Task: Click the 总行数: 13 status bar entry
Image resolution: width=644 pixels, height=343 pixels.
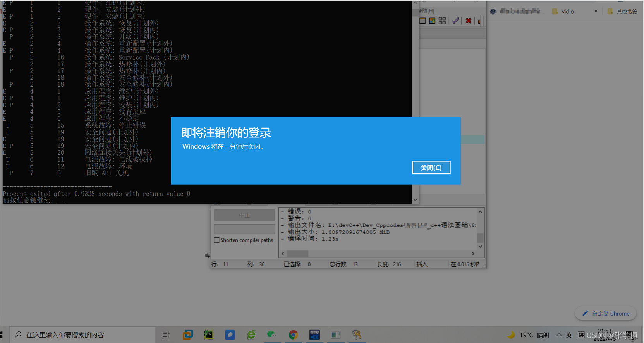Action: click(344, 264)
